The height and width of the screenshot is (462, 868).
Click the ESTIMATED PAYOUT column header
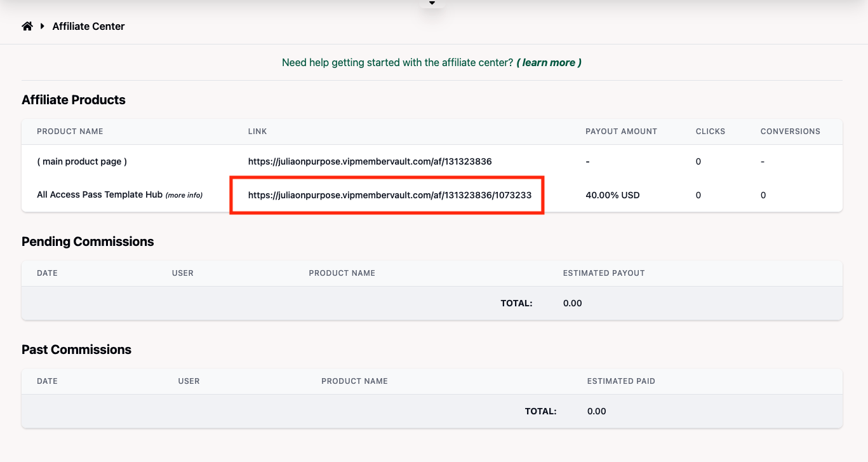pos(604,273)
